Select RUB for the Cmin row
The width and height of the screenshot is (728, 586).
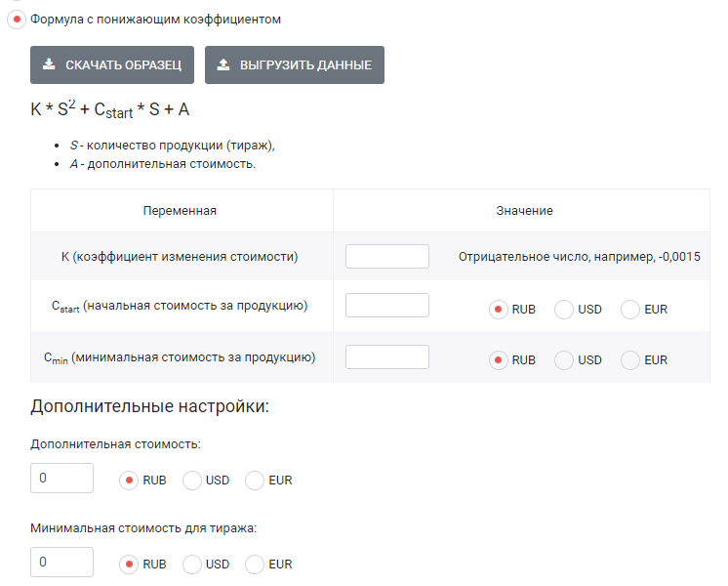(x=498, y=360)
